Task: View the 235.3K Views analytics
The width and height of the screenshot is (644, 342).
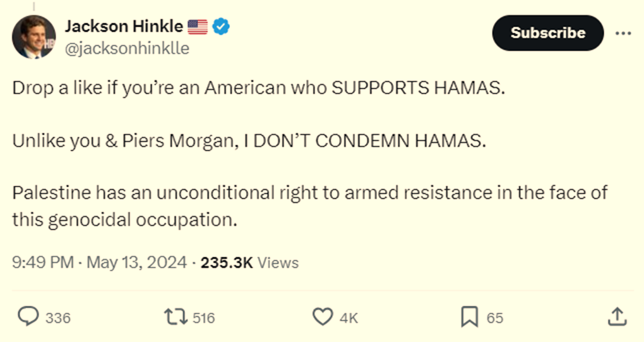Action: click(249, 262)
